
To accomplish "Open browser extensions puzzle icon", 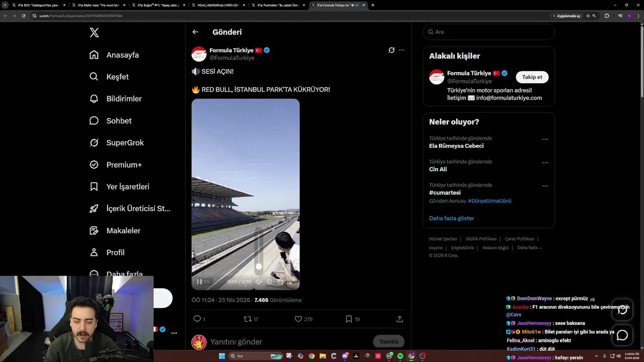I will click(x=606, y=16).
